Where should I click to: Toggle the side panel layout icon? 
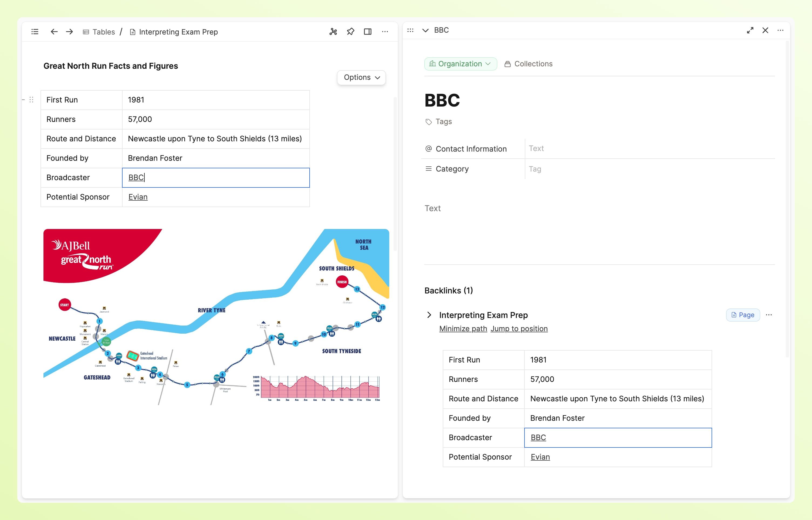pyautogui.click(x=368, y=32)
